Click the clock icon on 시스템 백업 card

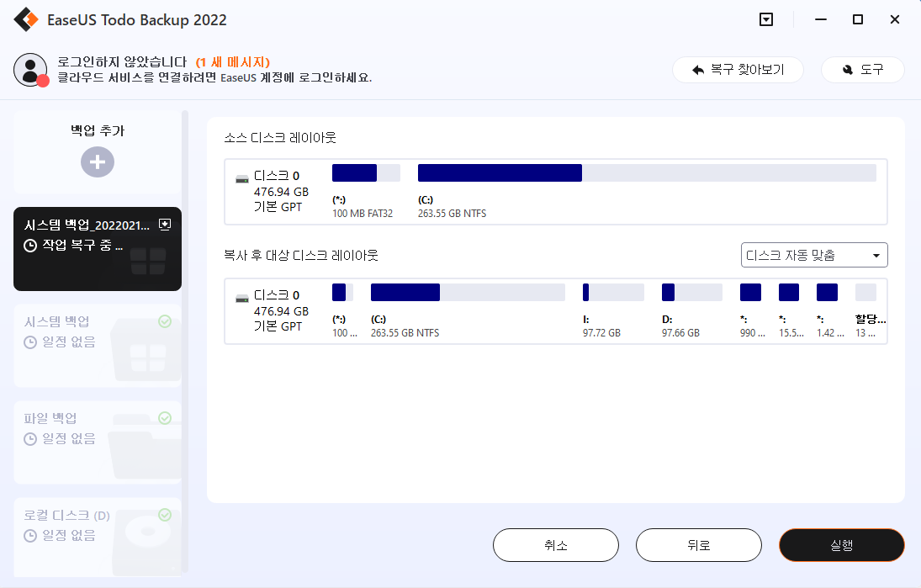30,342
